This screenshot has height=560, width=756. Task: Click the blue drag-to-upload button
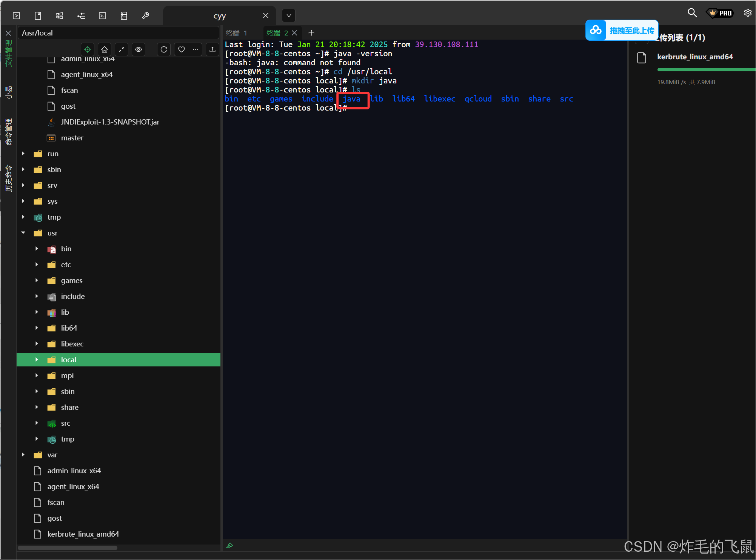click(622, 30)
